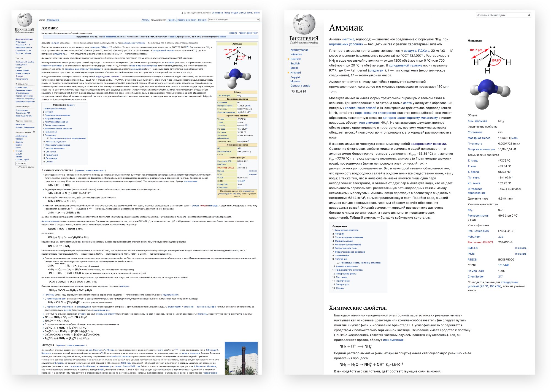Click 'нитрид' link in right page intro
Image resolution: width=551 pixels, height=392 pixels.
pyautogui.click(x=349, y=39)
